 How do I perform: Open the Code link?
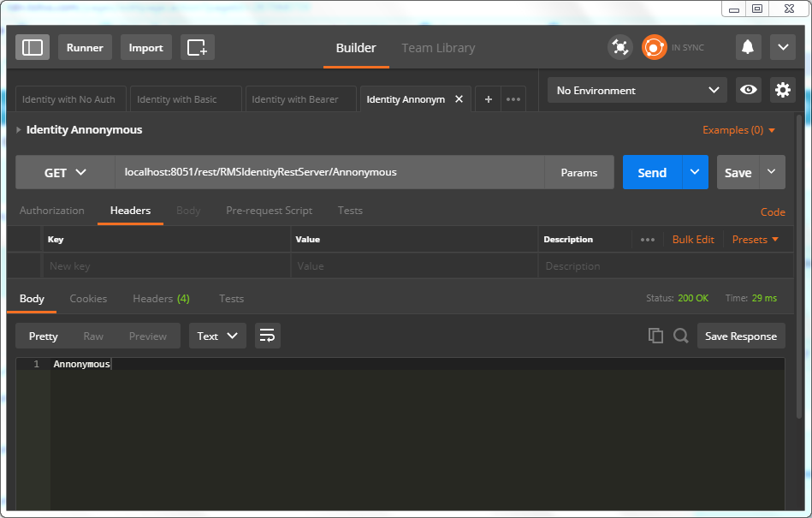(773, 211)
